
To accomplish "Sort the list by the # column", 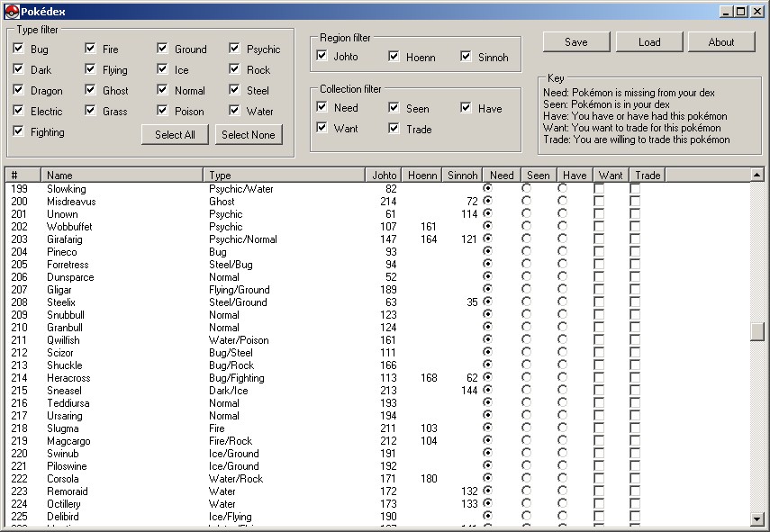I will [23, 176].
